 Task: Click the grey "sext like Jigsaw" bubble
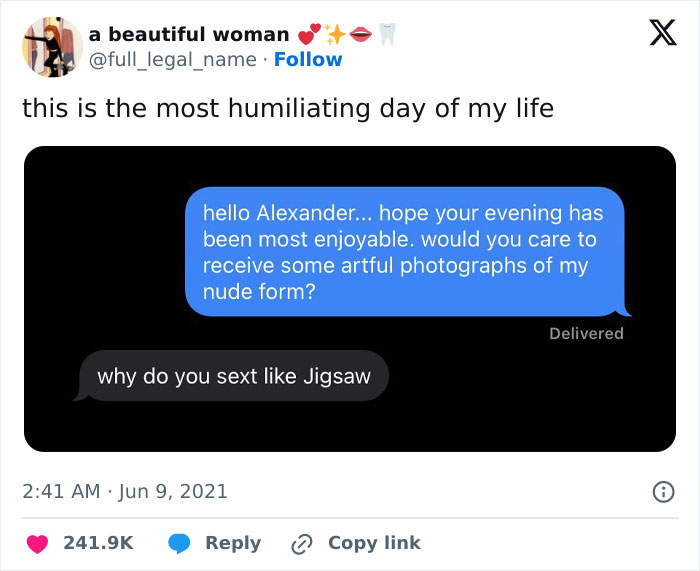click(x=233, y=376)
